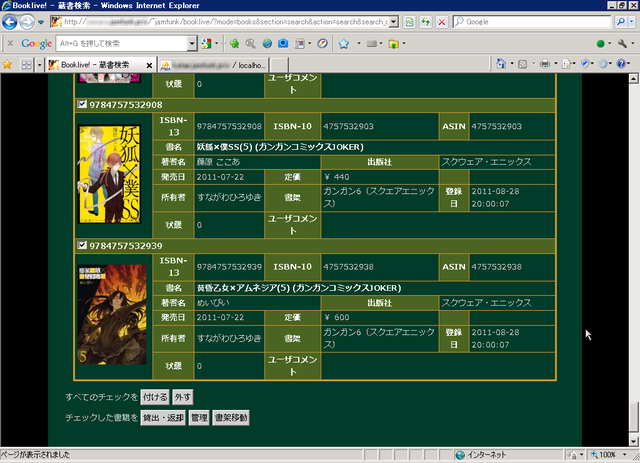Go back with the browser Back arrow
Image resolution: width=640 pixels, height=463 pixels.
[x=10, y=22]
